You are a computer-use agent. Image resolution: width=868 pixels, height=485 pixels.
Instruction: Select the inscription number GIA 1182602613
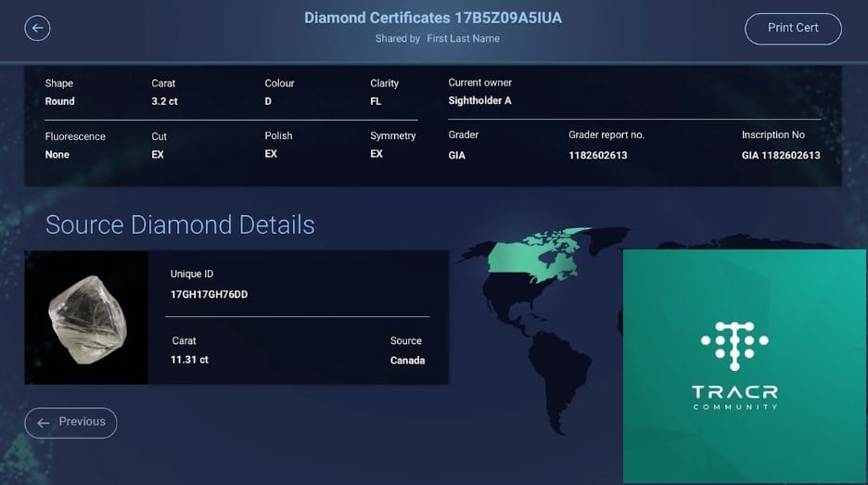[x=780, y=155]
